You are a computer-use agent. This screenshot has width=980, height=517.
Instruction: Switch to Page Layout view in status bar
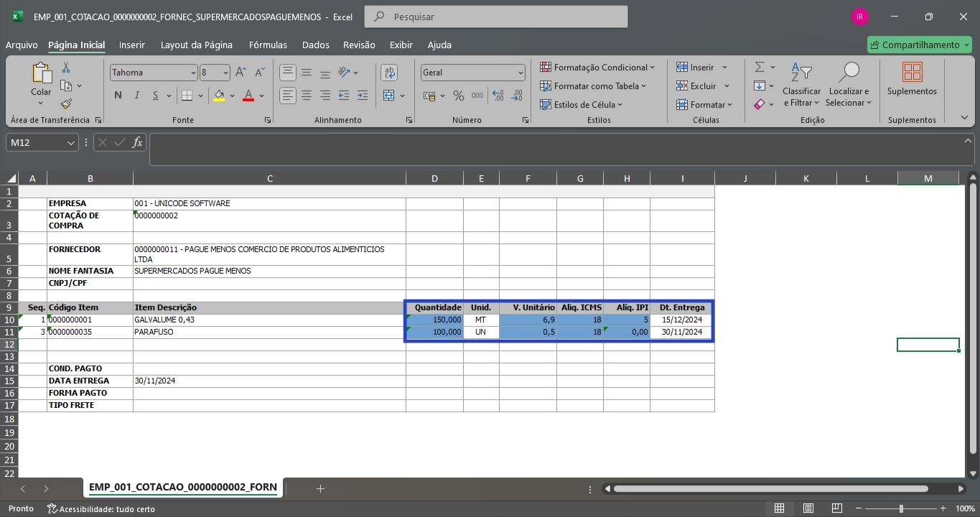coord(808,508)
